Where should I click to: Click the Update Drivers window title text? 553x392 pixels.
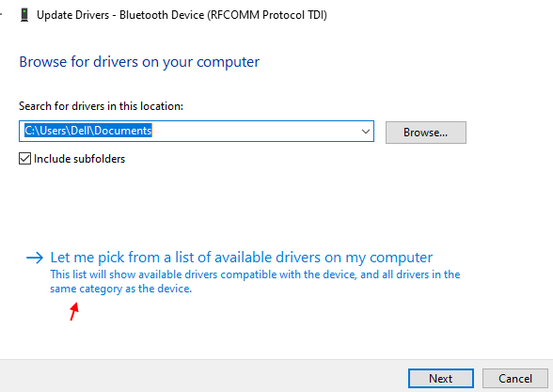pos(182,15)
